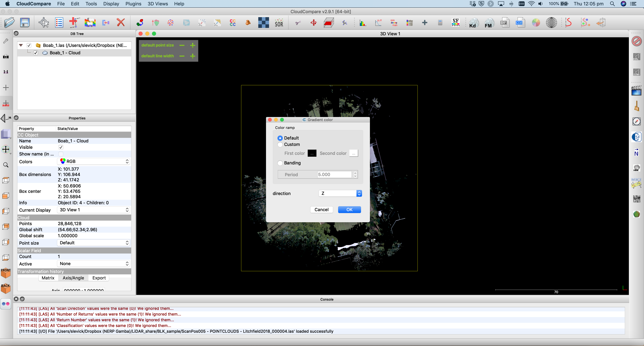Uncheck the Visible property checkbox
Image resolution: width=644 pixels, height=346 pixels.
[61, 147]
